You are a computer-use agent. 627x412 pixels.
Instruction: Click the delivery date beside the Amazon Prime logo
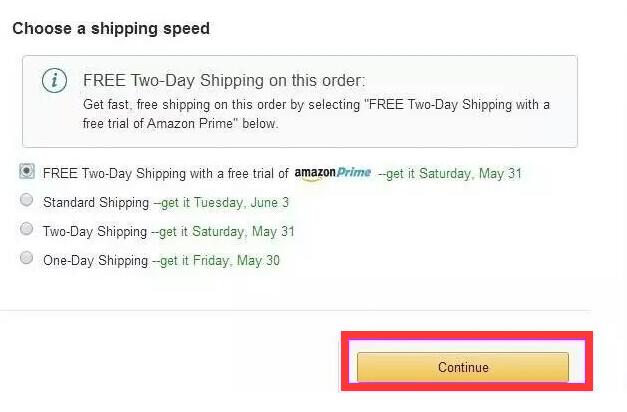point(454,174)
